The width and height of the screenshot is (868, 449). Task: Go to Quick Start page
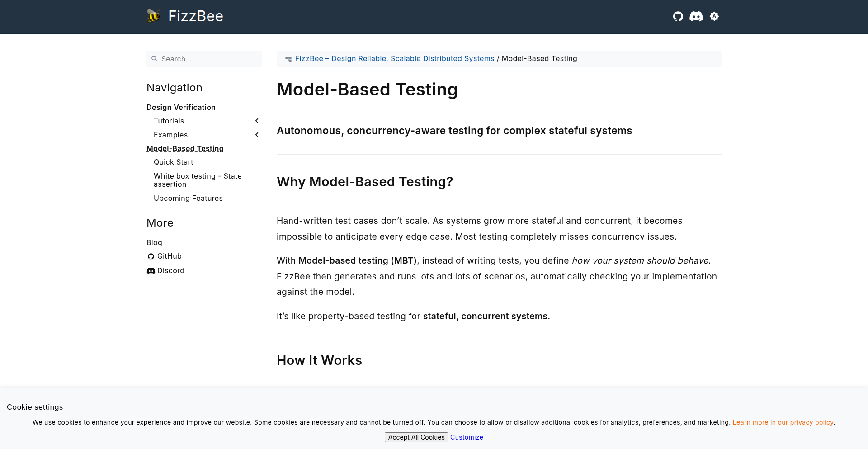[x=173, y=162]
